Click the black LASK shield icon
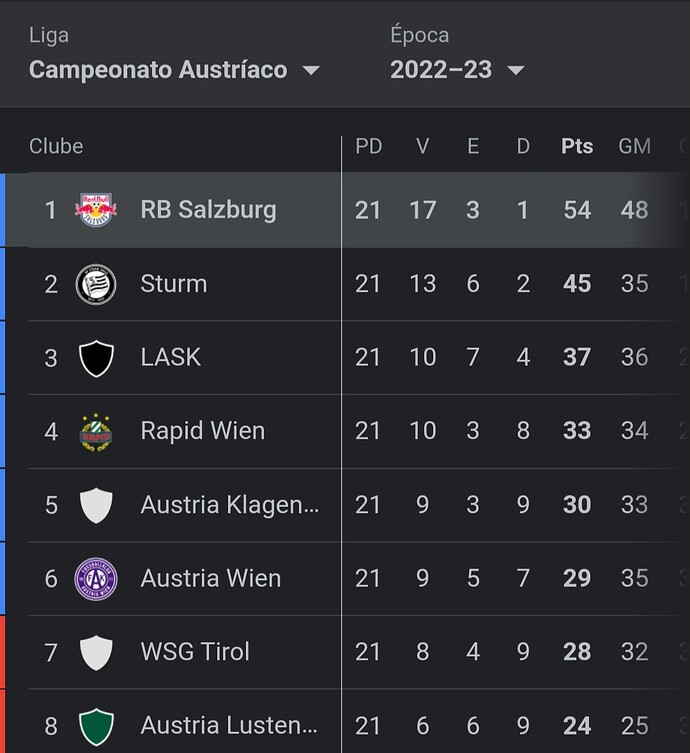The height and width of the screenshot is (753, 690). pos(96,358)
